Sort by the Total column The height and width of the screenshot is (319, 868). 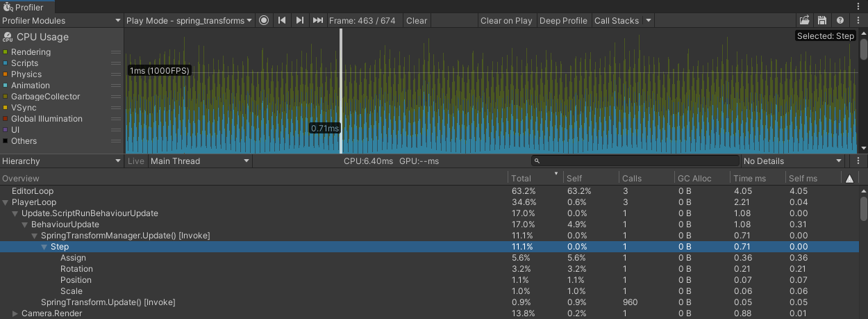(535, 179)
